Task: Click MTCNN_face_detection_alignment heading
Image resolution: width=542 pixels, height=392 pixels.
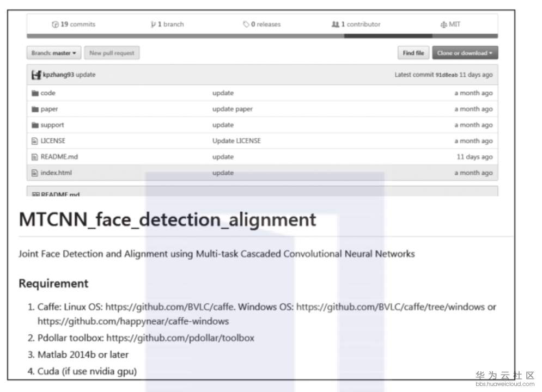Action: pyautogui.click(x=167, y=219)
